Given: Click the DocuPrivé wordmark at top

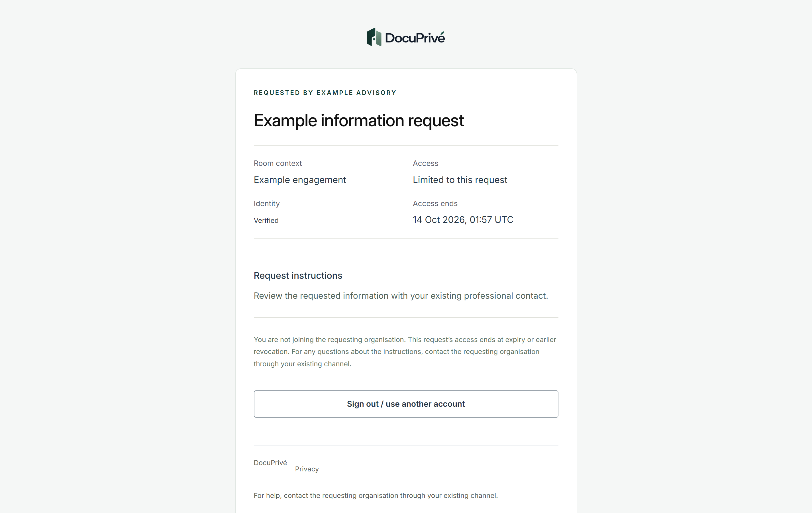Looking at the screenshot, I should [x=415, y=37].
